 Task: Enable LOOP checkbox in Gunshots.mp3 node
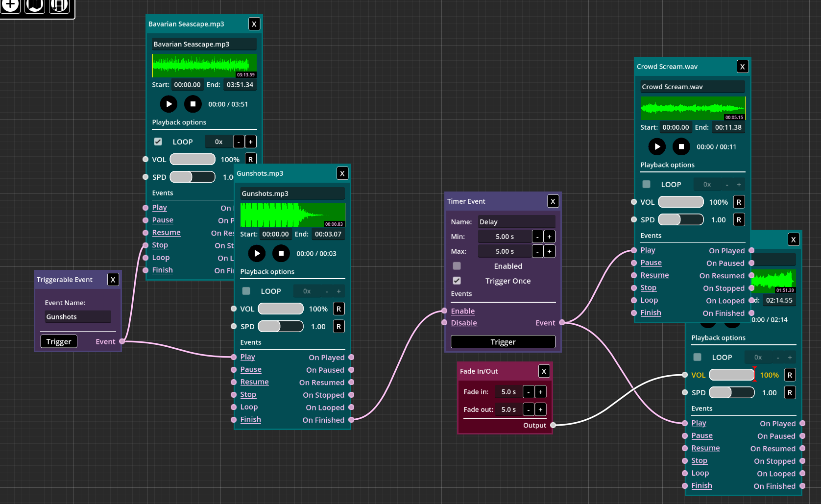click(x=246, y=291)
